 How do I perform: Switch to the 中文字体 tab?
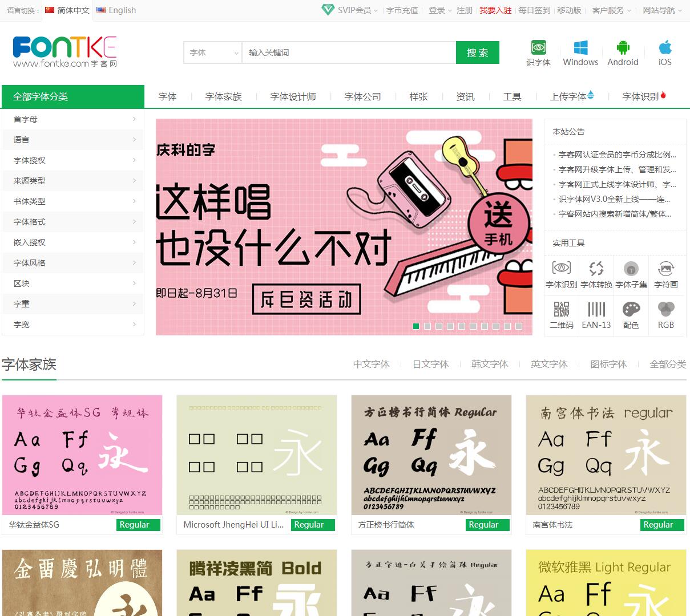coord(372,364)
